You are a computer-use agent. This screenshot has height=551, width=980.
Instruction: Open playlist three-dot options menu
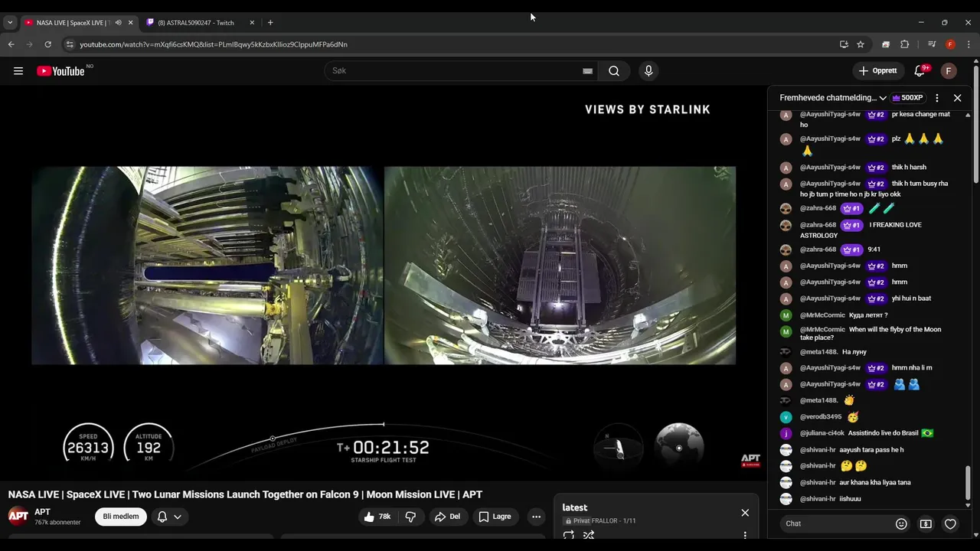tap(745, 535)
